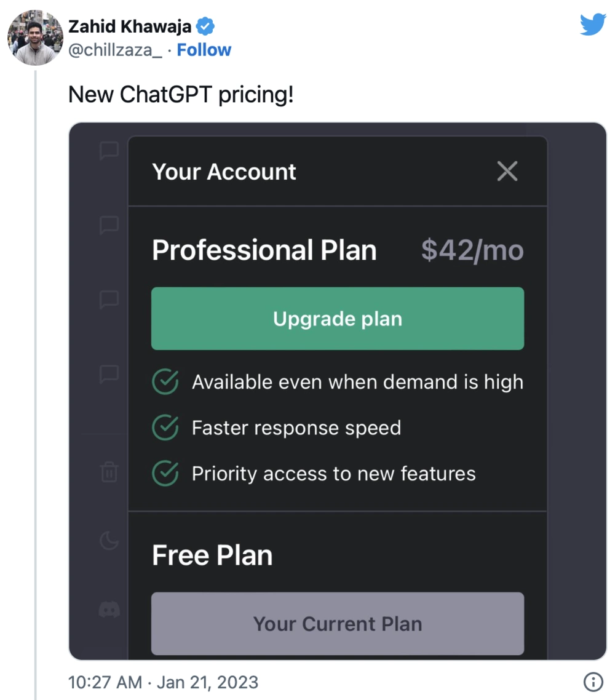Click Zahid Khawaja's profile picture
The image size is (615, 700).
click(35, 38)
